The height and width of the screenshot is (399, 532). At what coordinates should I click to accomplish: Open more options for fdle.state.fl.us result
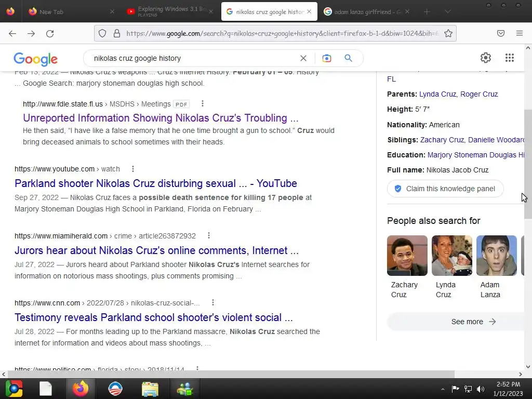[x=203, y=103]
